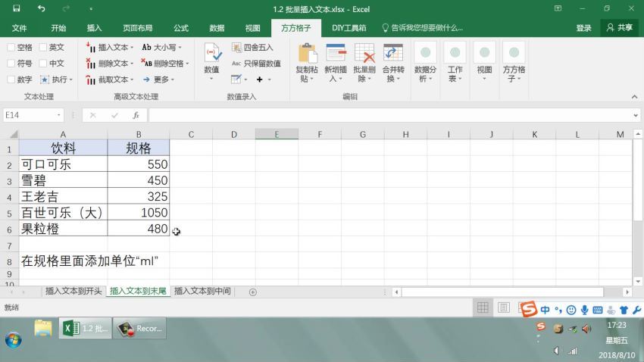Click the horizontal scrollbar right arrow
This screenshot has width=644, height=362.
(627, 292)
